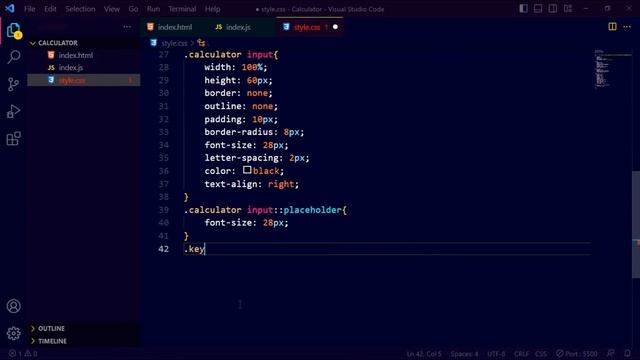Click the code minimap preview

coord(612,69)
